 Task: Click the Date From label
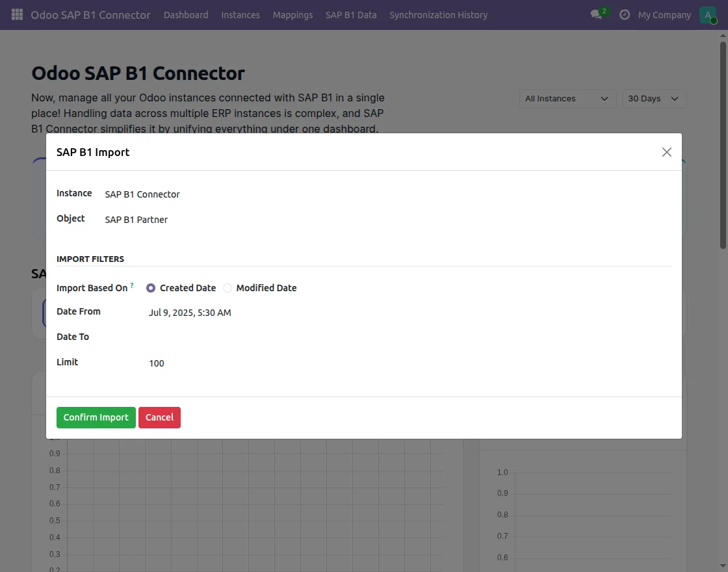(79, 311)
